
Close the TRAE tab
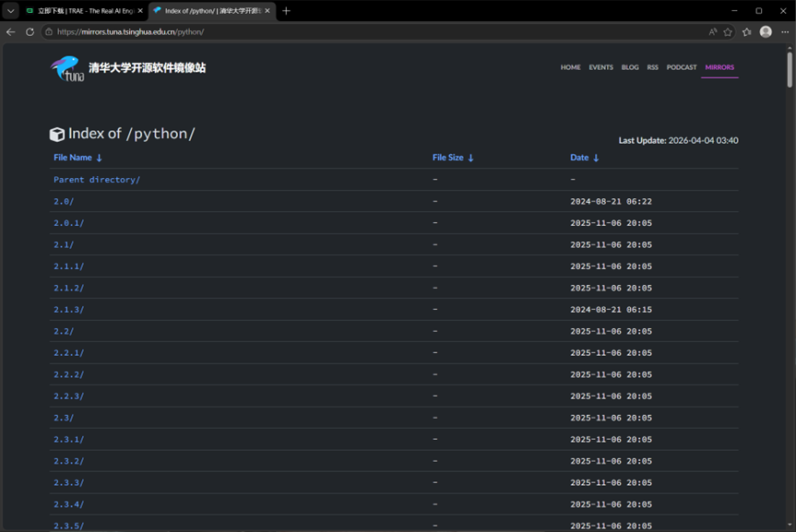tap(140, 11)
